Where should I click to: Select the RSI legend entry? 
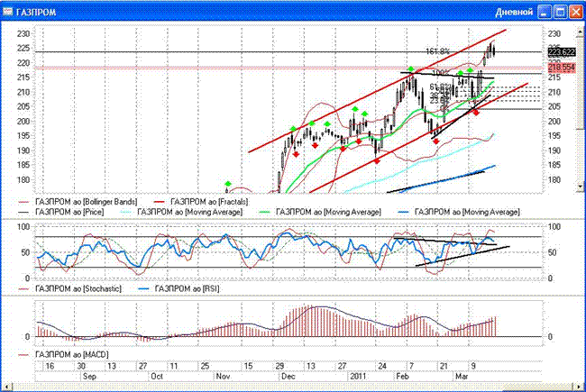[179, 289]
